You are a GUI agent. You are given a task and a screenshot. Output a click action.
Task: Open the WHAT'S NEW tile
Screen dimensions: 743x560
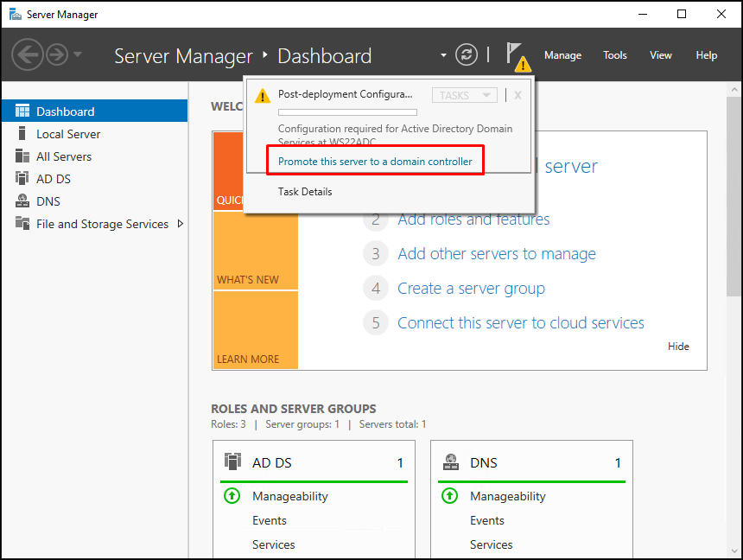click(x=256, y=251)
